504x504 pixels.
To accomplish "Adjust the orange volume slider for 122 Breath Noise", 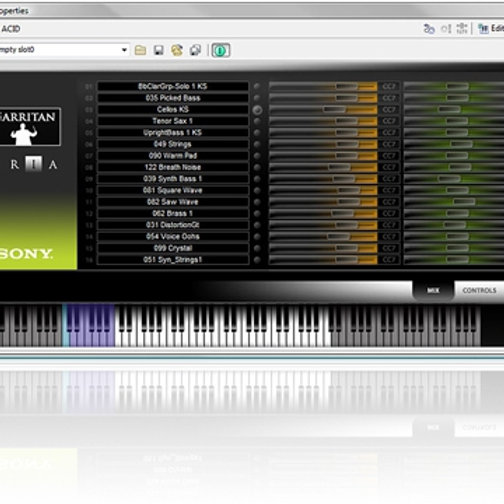I will pos(339,167).
